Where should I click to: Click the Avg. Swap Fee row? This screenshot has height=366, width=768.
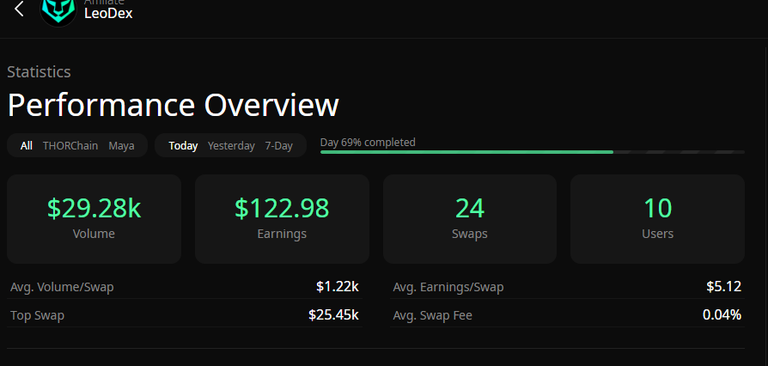point(567,315)
